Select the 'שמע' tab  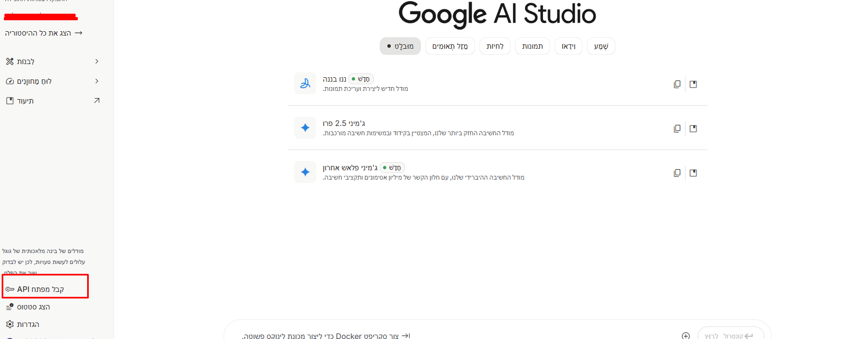pyautogui.click(x=601, y=46)
